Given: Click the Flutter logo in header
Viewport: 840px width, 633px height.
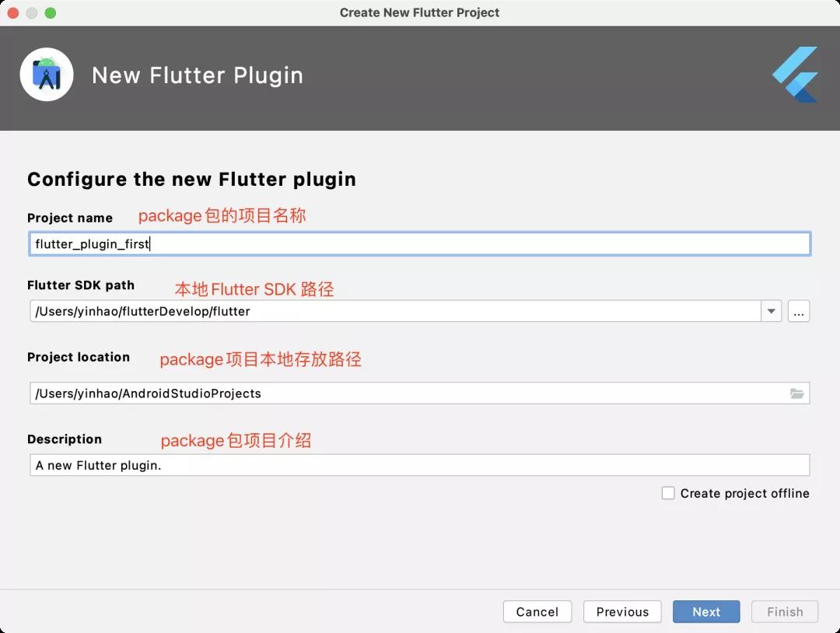Looking at the screenshot, I should tap(795, 75).
